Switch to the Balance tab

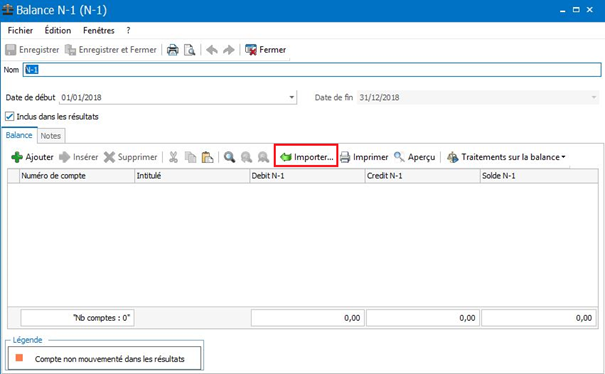(x=19, y=135)
